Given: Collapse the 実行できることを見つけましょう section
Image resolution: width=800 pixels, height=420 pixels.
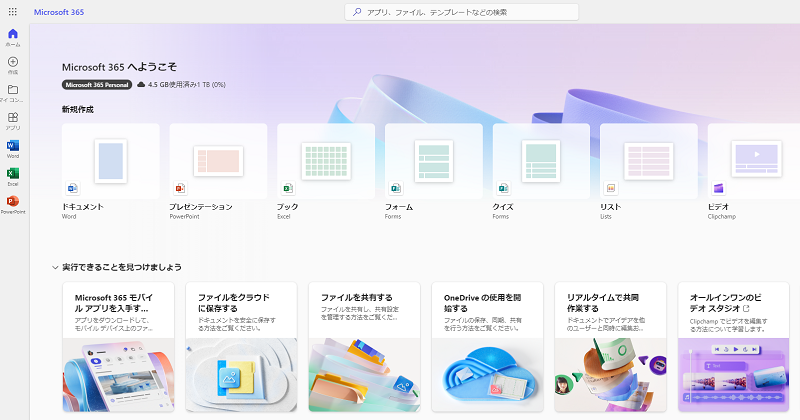Looking at the screenshot, I should pos(55,267).
